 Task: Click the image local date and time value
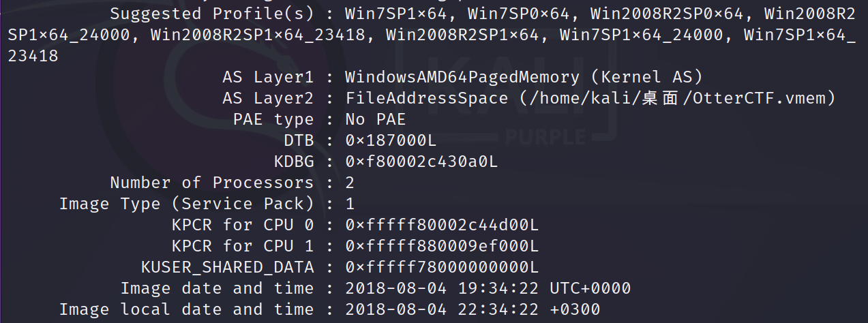(472, 309)
